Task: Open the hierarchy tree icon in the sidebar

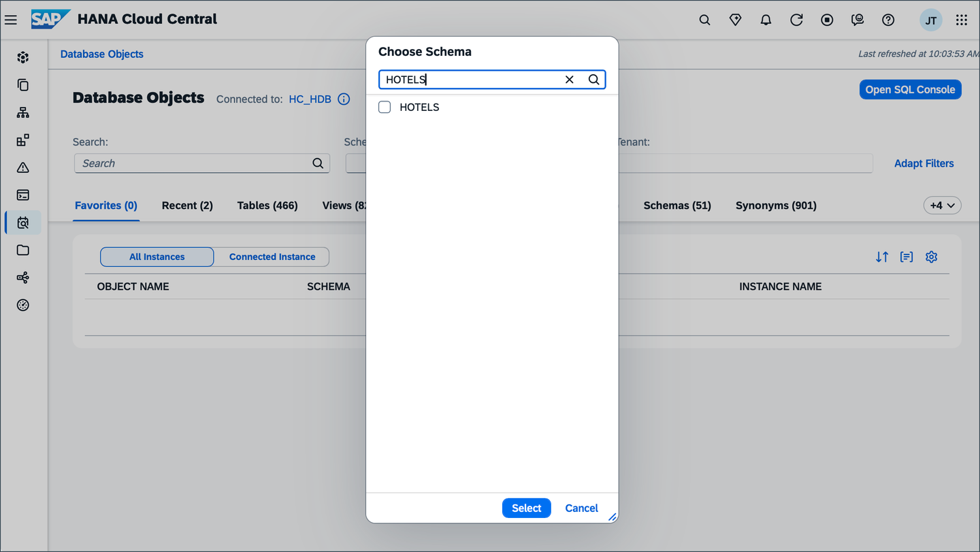Action: click(x=23, y=112)
